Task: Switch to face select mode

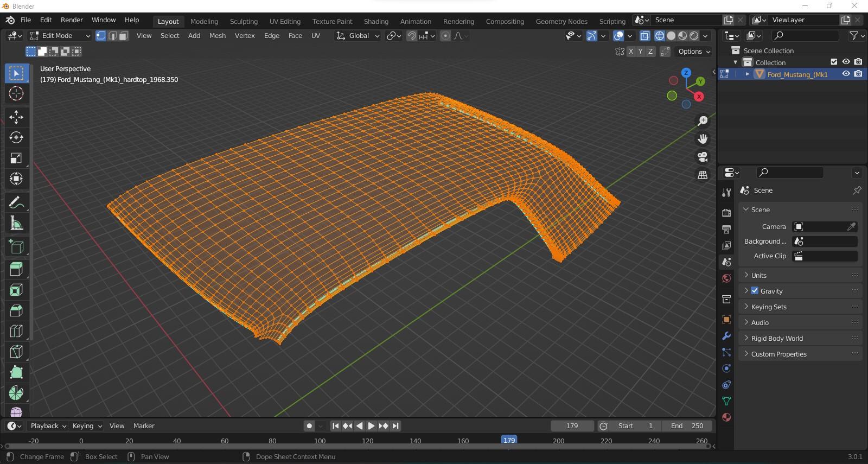Action: pyautogui.click(x=124, y=36)
